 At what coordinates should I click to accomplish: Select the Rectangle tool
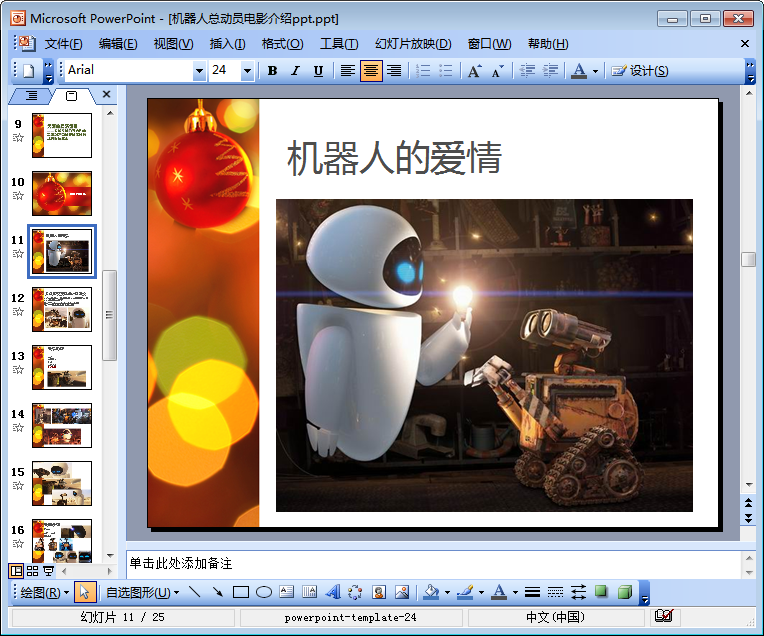coord(241,593)
